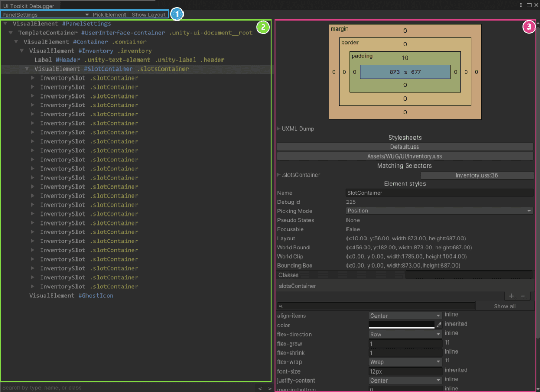The width and height of the screenshot is (540, 392).
Task: Open the Picking Mode dropdown
Action: [x=439, y=211]
